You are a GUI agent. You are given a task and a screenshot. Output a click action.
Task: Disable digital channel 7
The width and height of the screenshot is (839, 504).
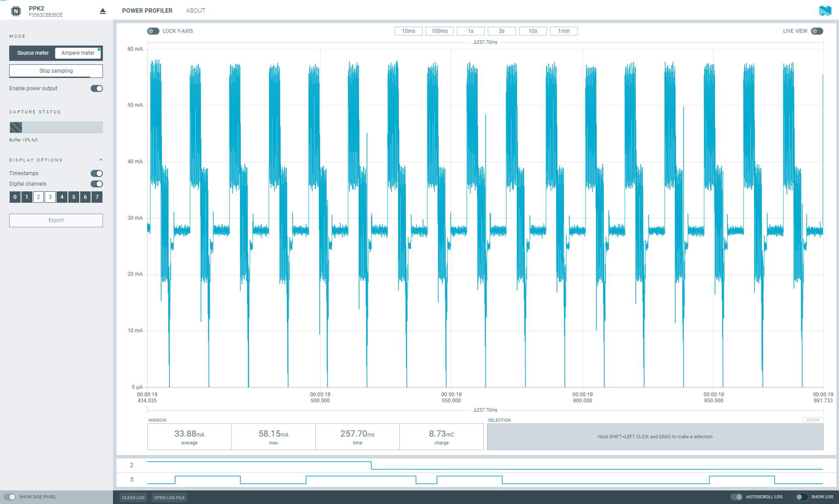[x=97, y=197]
